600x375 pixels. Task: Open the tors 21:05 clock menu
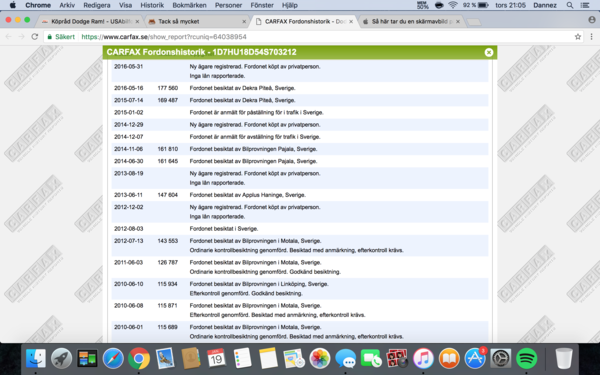(x=510, y=5)
